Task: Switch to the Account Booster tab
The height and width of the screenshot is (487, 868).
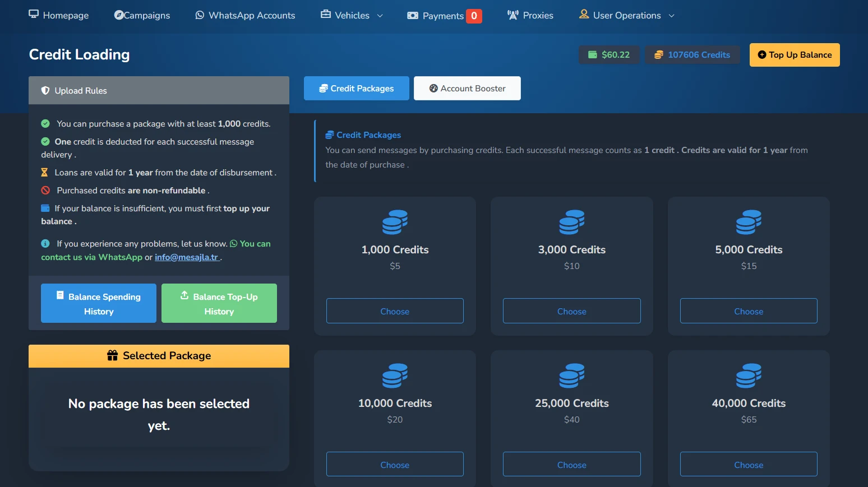Action: (467, 89)
